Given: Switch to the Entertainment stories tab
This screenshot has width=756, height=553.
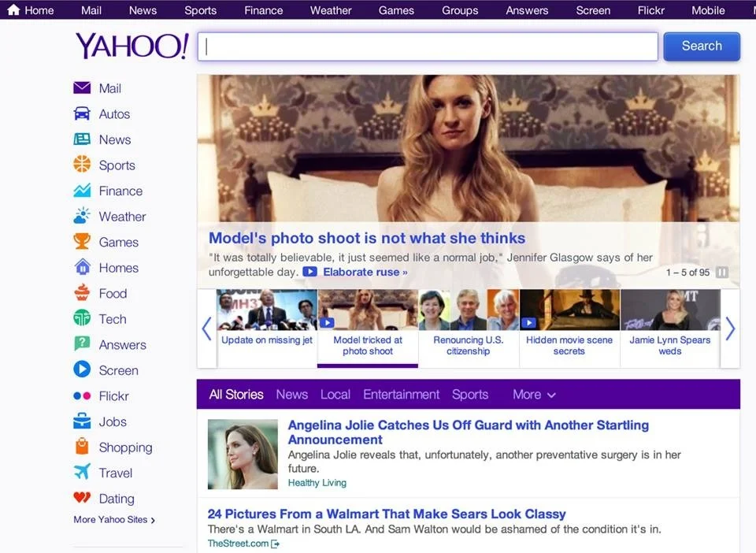Looking at the screenshot, I should pyautogui.click(x=401, y=395).
